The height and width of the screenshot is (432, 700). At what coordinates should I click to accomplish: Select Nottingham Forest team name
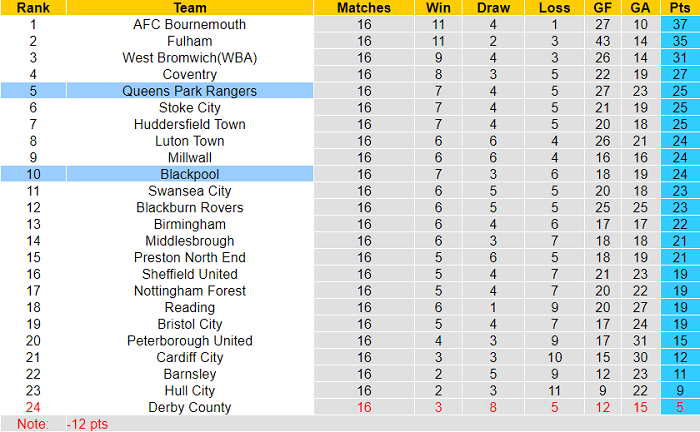[189, 291]
